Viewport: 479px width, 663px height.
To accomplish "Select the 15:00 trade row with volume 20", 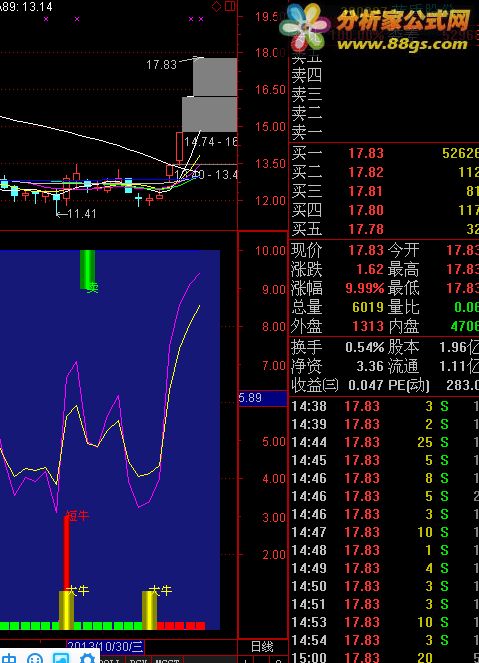I will coord(384,658).
